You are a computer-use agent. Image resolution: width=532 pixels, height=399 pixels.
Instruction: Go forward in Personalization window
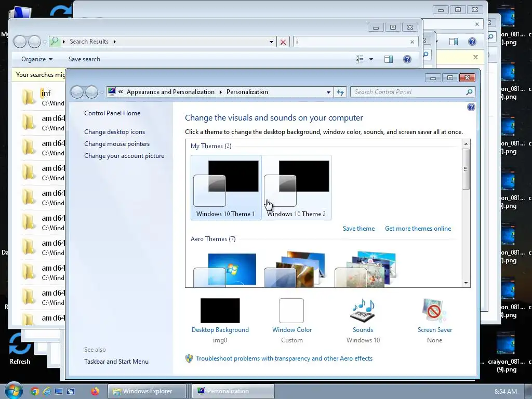[91, 92]
